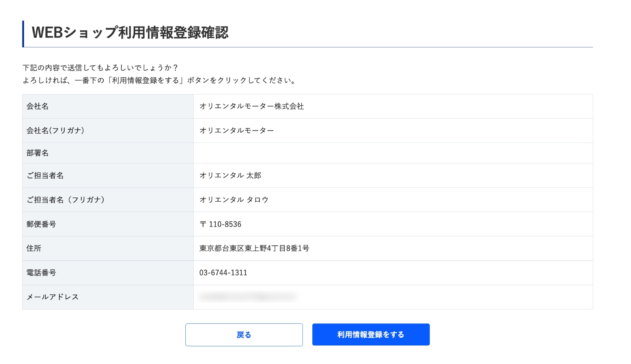
Task: Click the 郵便番号 label cell
Action: pyautogui.click(x=108, y=224)
